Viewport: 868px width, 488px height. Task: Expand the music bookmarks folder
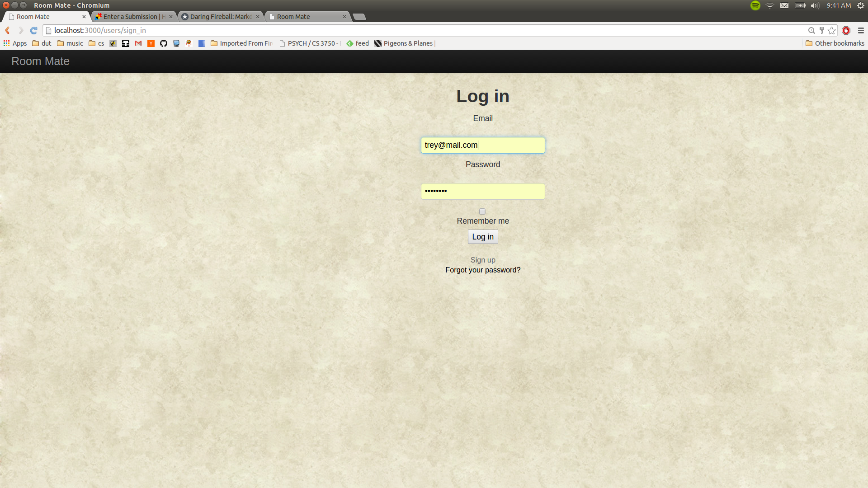click(x=70, y=43)
